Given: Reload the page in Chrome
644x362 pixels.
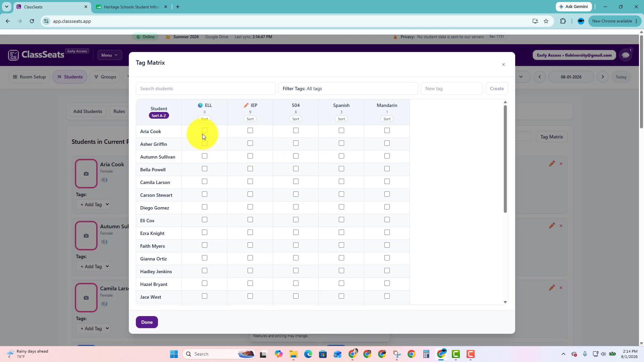Looking at the screenshot, I should 32,21.
